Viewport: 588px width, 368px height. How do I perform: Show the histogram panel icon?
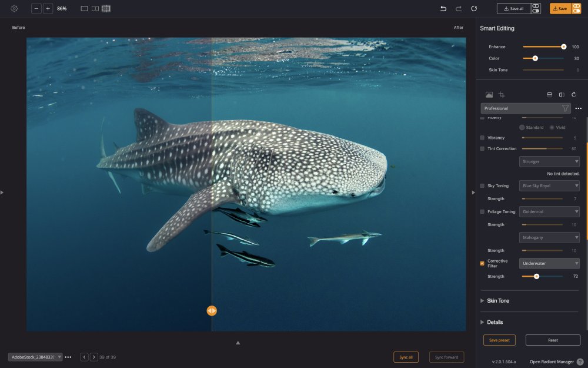tap(489, 95)
